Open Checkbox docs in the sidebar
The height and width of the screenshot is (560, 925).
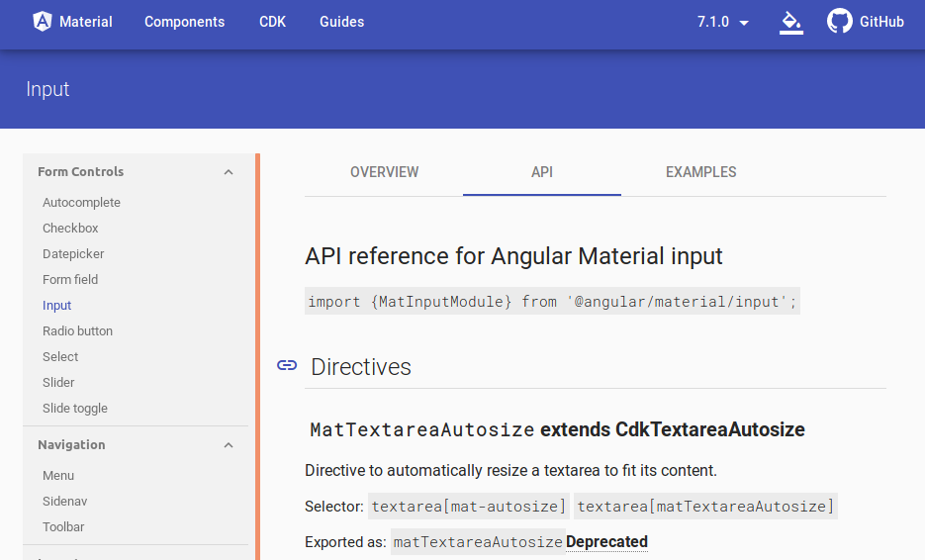click(70, 229)
